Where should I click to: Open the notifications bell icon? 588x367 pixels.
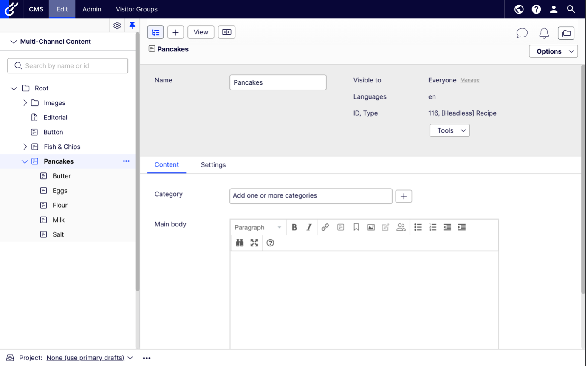tap(544, 33)
